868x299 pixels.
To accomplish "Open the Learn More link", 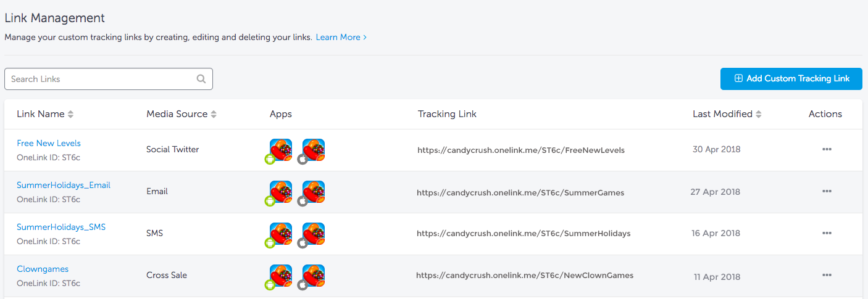I will click(341, 38).
